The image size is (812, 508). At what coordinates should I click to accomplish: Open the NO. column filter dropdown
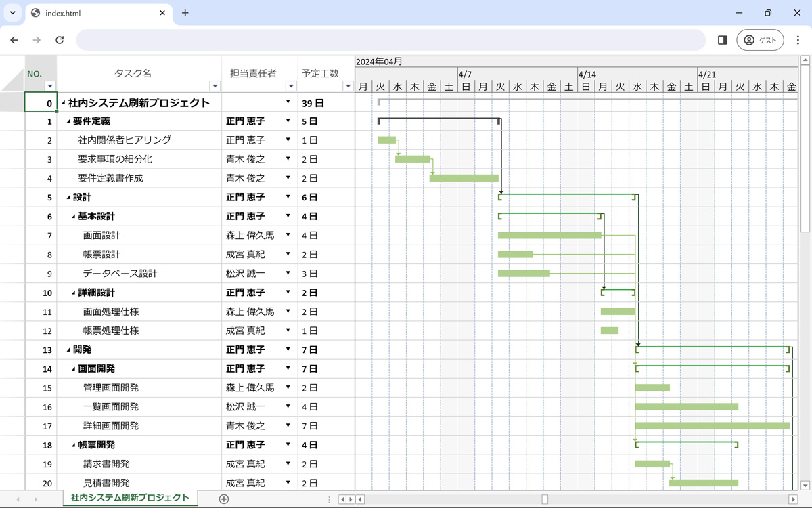(x=50, y=86)
